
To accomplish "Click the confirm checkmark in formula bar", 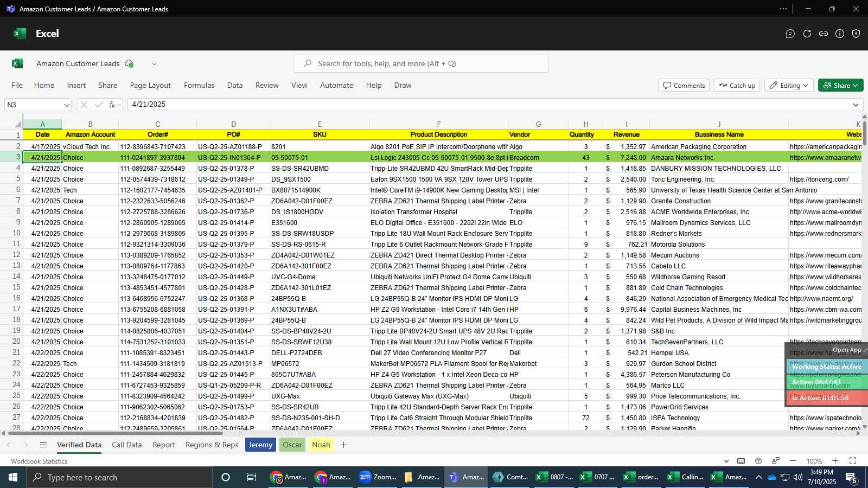I will [x=99, y=105].
